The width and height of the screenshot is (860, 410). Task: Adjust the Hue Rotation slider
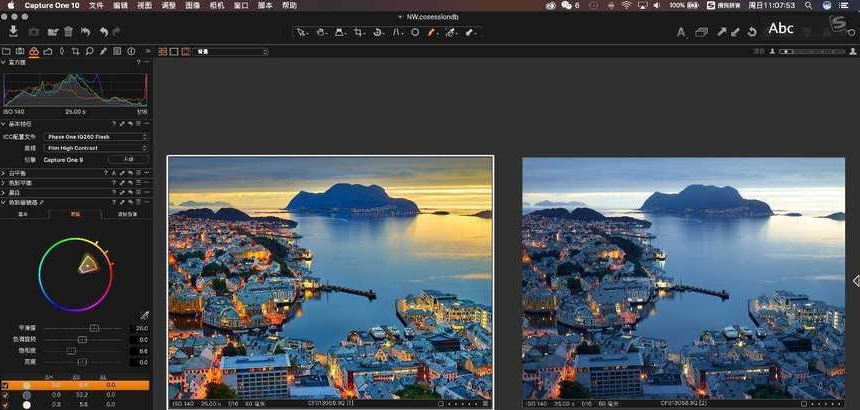point(82,340)
